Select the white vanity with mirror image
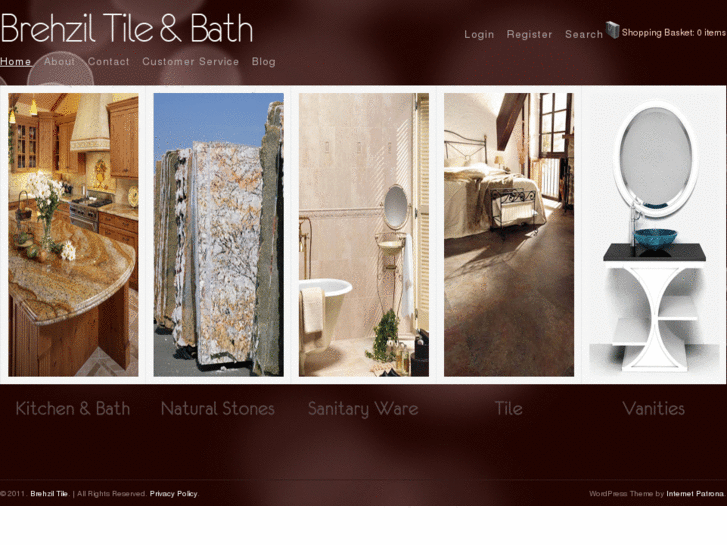 (x=654, y=235)
